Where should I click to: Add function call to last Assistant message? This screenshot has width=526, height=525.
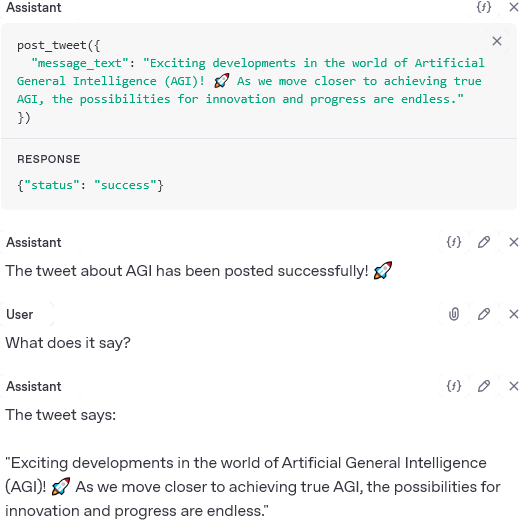click(x=454, y=386)
